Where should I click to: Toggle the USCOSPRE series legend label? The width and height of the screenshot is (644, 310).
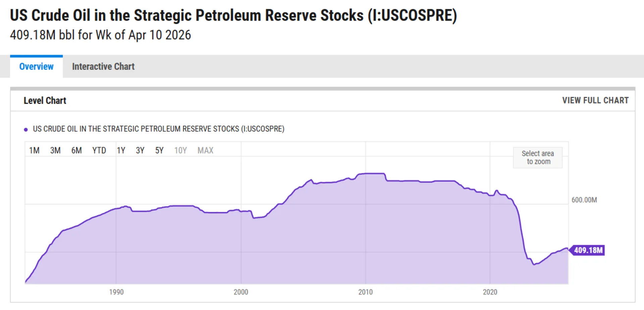point(158,129)
